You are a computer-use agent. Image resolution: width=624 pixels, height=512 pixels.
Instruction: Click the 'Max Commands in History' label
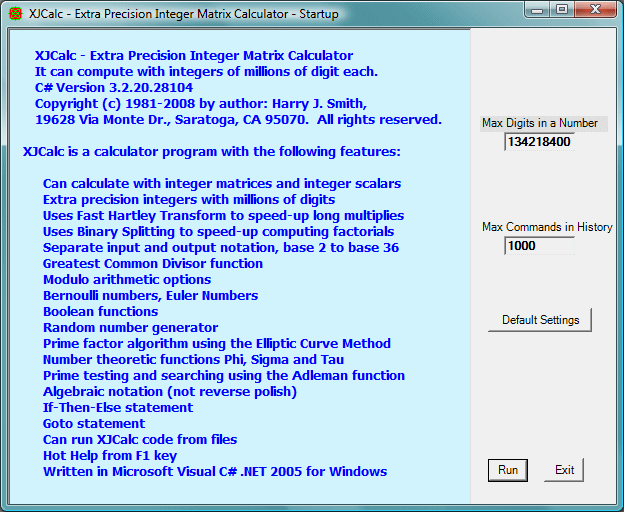click(547, 227)
